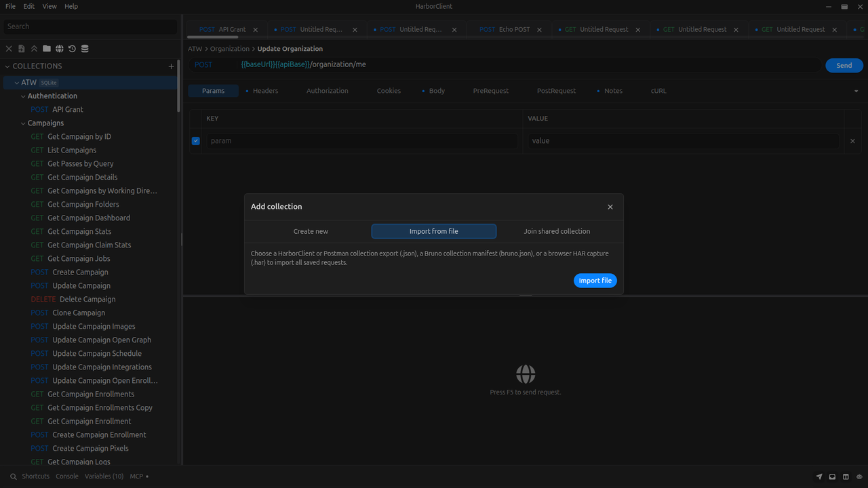Click the inbox tray icon in status bar

coord(833,476)
